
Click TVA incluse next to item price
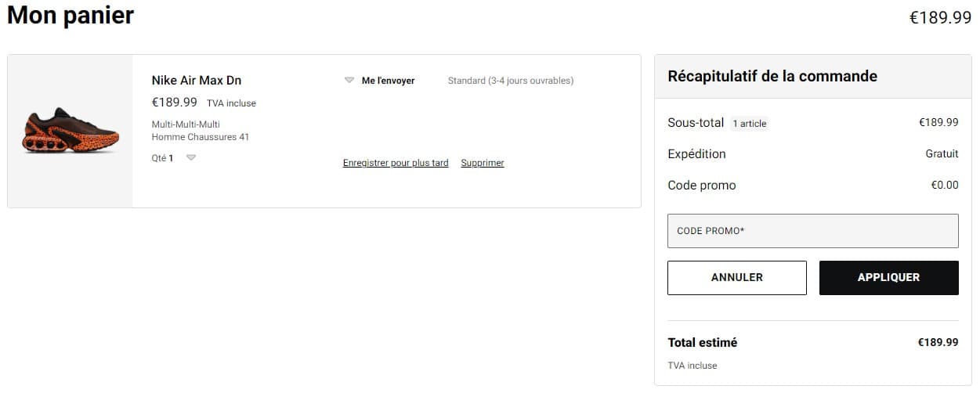click(x=231, y=103)
